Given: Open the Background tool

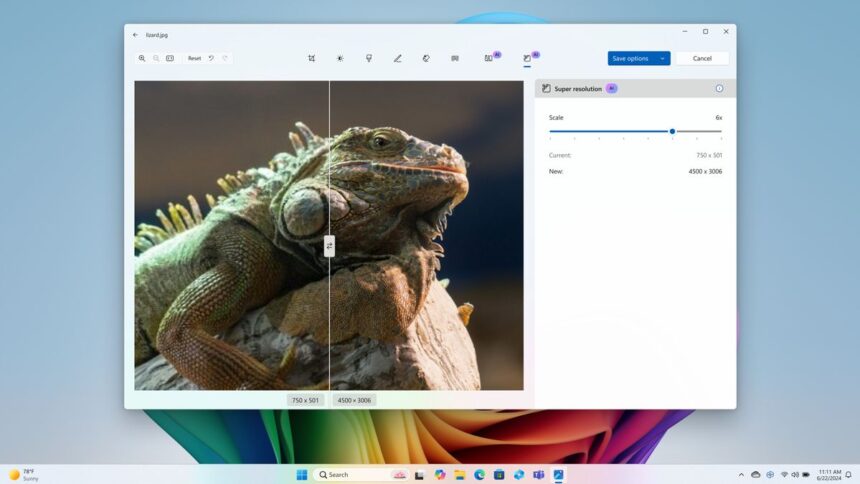Looking at the screenshot, I should click(455, 58).
